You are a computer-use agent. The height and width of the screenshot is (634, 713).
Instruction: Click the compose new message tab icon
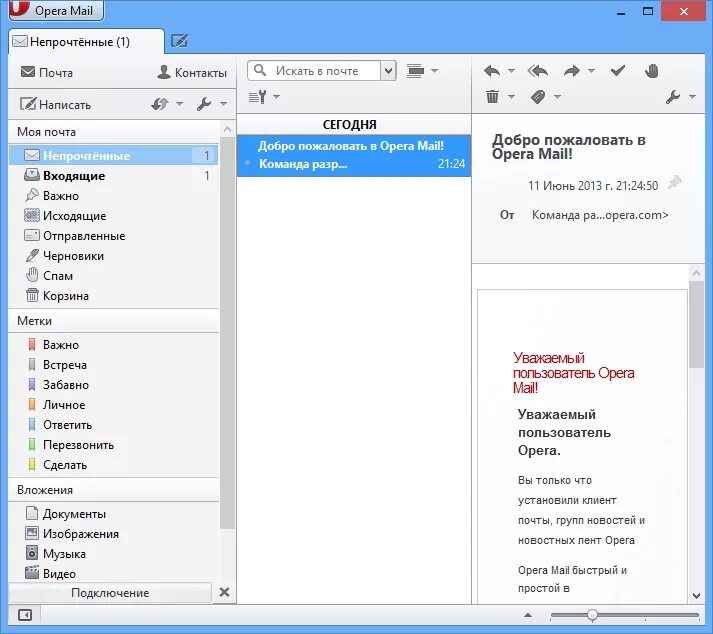click(x=179, y=41)
